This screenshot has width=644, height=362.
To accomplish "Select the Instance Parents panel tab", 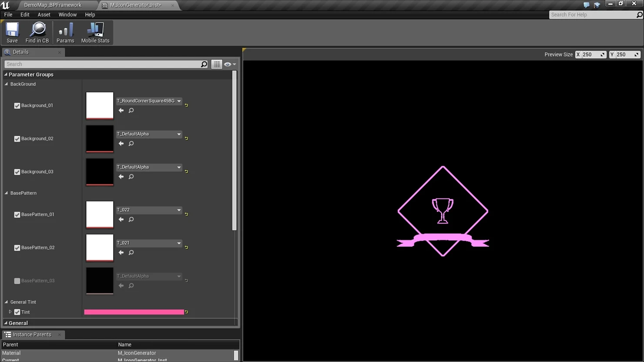I will (32, 335).
